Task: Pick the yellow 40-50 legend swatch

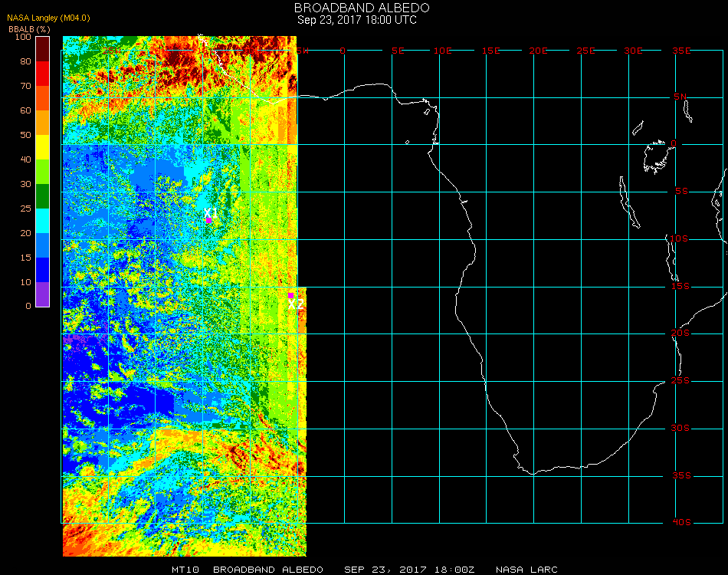Action: [43, 147]
